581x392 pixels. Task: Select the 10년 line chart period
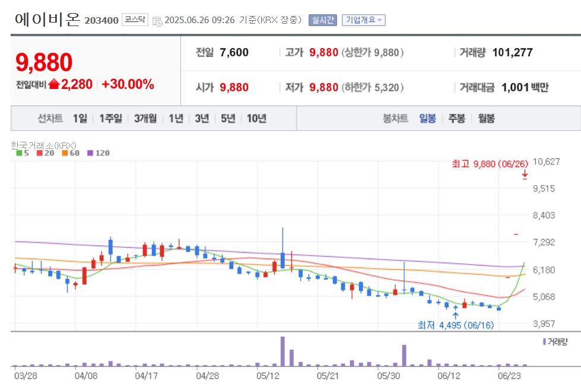[256, 119]
